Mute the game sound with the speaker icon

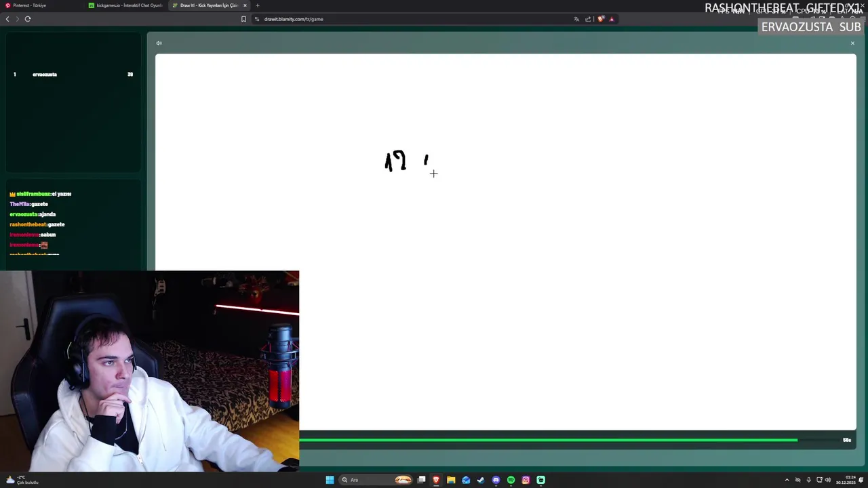(x=159, y=43)
